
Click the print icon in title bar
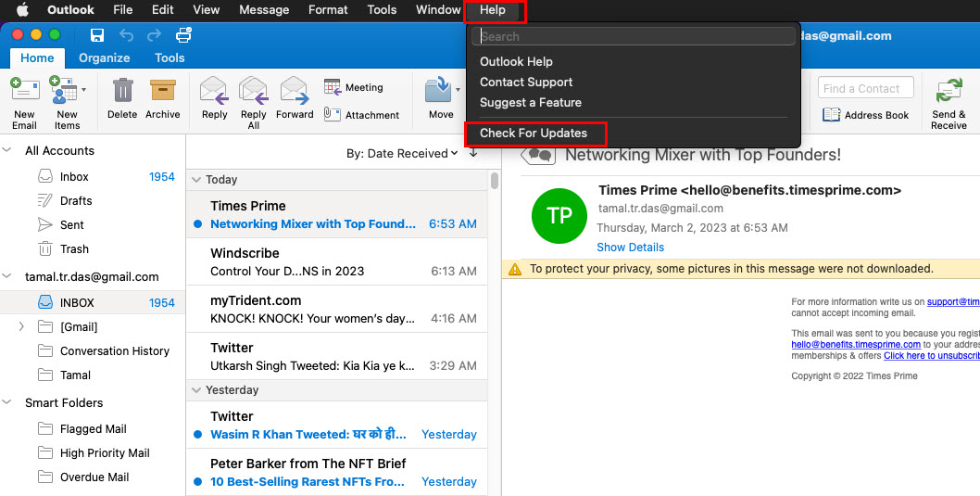(183, 35)
